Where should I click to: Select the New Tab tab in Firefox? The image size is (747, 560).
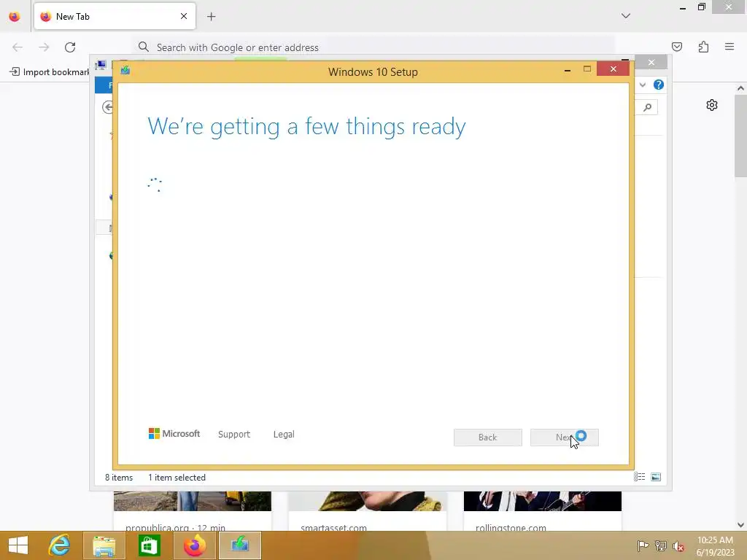coord(115,16)
